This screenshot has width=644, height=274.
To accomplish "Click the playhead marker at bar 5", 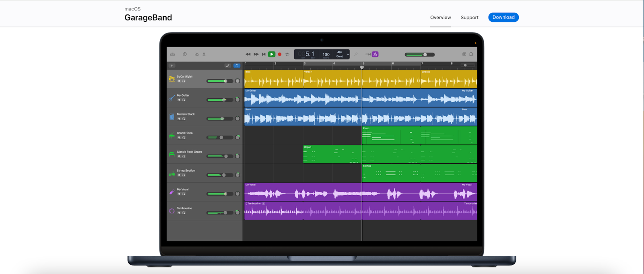I will point(362,68).
